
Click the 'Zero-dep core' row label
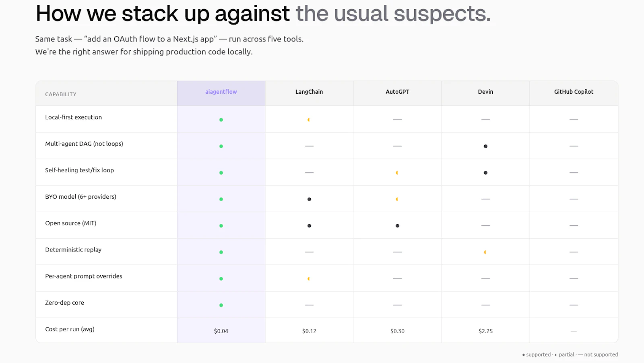[x=65, y=303]
